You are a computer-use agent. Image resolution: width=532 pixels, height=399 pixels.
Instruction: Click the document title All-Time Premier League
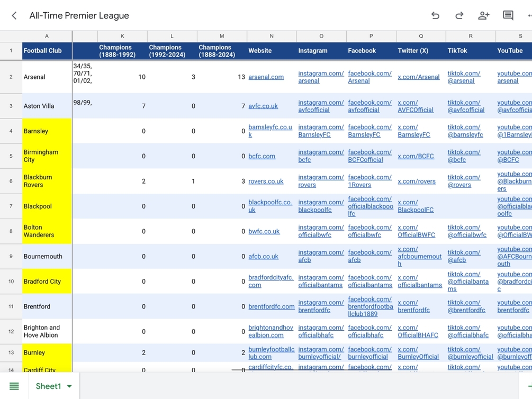[79, 15]
